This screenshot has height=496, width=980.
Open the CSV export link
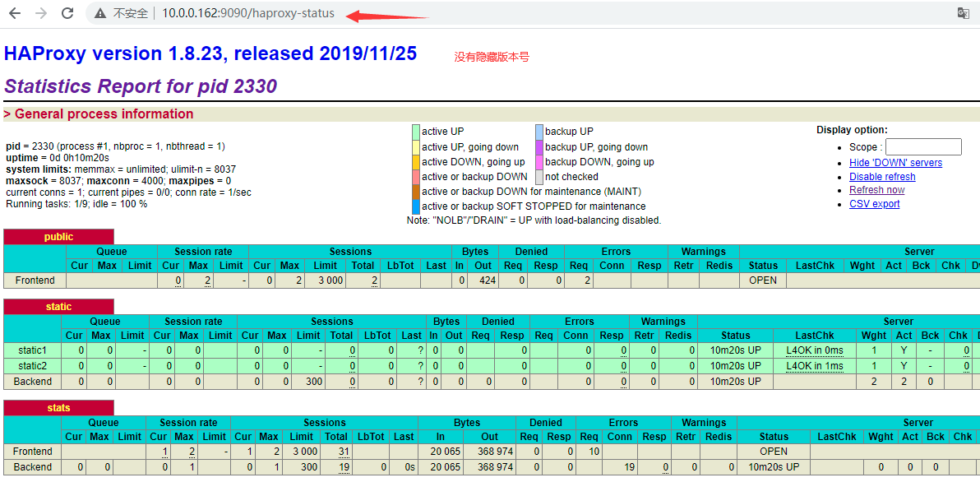pyautogui.click(x=875, y=204)
